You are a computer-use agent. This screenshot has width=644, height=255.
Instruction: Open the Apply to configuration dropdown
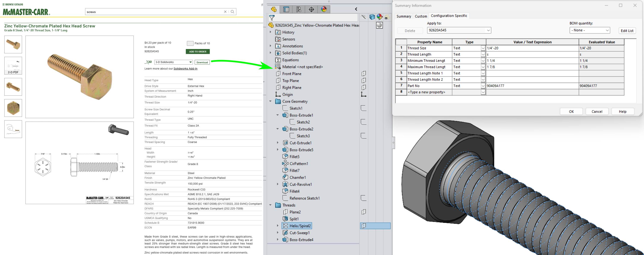(x=459, y=30)
